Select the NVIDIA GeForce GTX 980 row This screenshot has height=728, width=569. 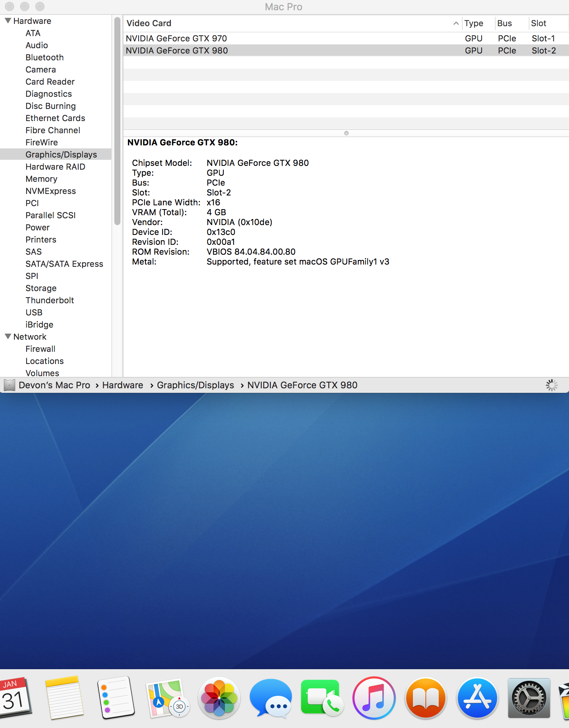(346, 50)
